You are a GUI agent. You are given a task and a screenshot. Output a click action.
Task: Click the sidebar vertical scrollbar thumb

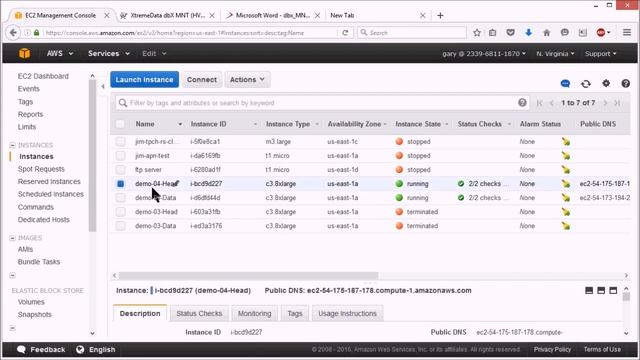(92, 155)
